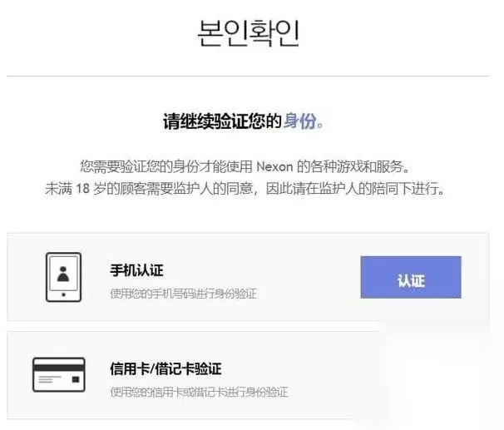Click the 使用您的信用卡或借记卡 description text

pyautogui.click(x=199, y=392)
